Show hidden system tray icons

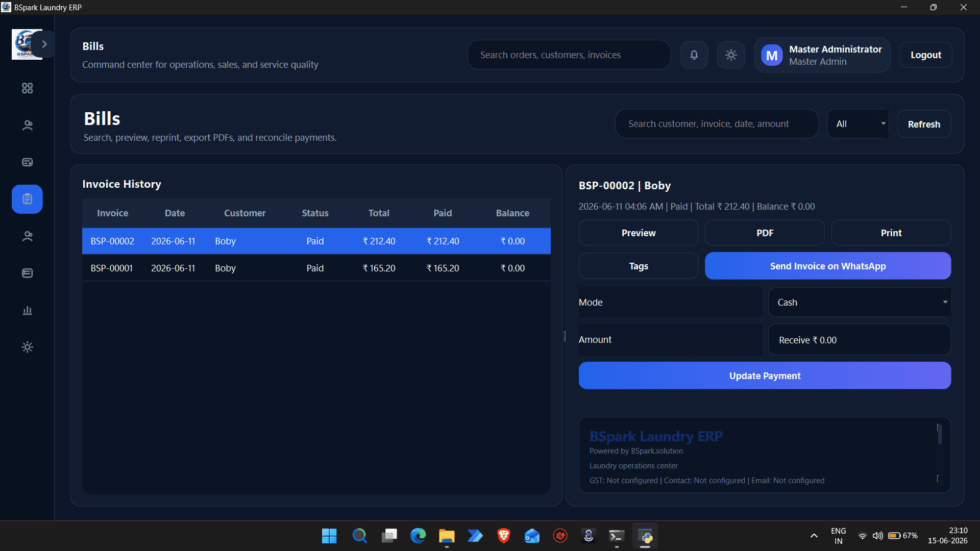click(814, 536)
